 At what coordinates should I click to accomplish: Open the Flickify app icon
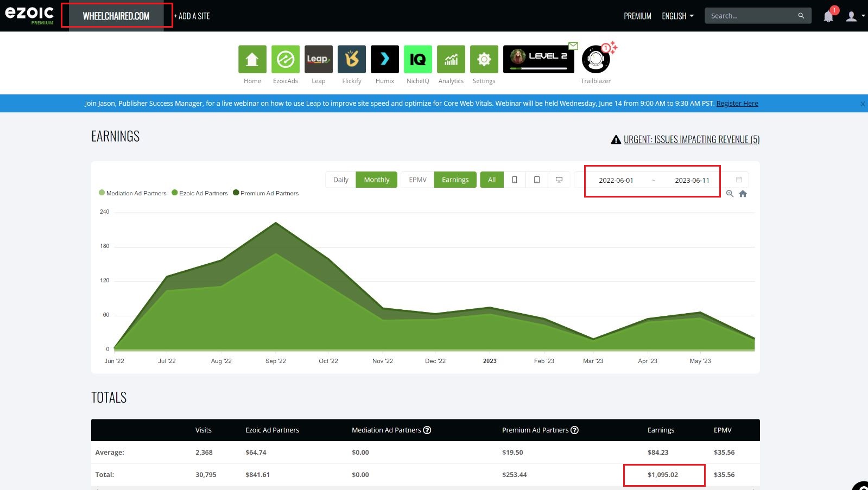352,59
